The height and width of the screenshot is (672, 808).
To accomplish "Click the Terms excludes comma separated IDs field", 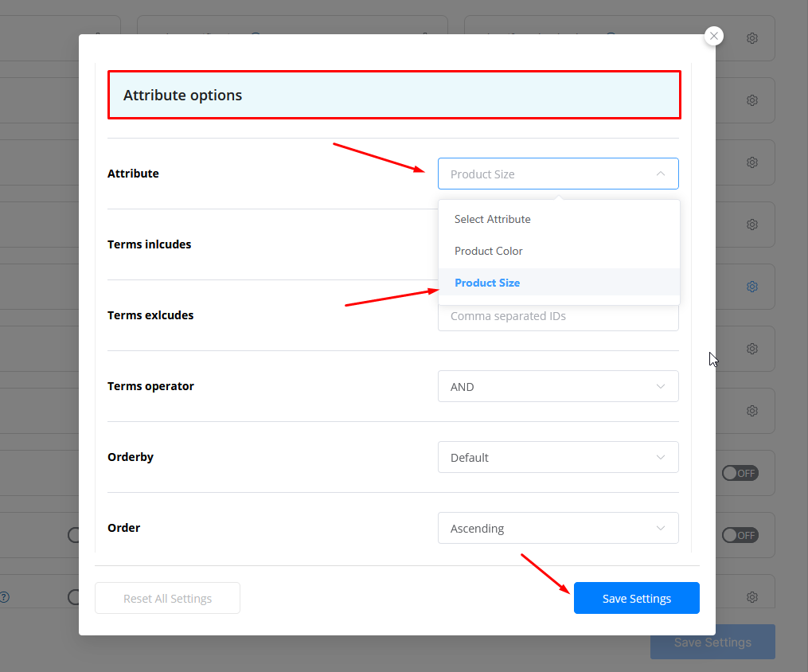I will tap(558, 318).
